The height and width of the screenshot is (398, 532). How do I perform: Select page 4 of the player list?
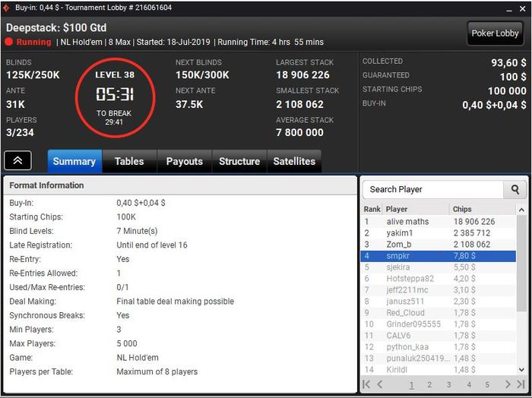[x=469, y=385]
